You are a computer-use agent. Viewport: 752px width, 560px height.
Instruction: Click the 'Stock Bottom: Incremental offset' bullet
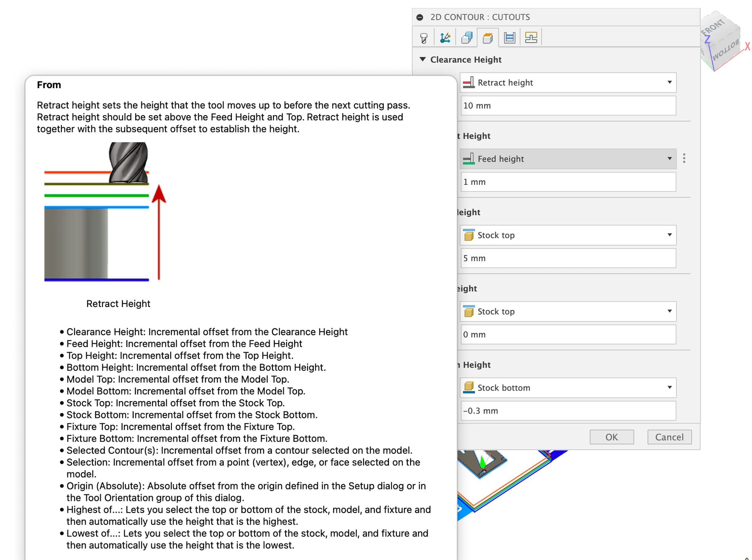(x=192, y=415)
